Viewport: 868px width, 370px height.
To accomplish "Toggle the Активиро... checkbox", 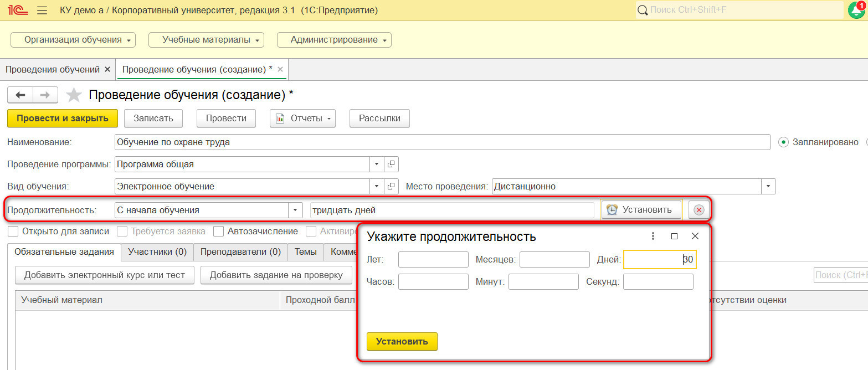I will tap(311, 231).
